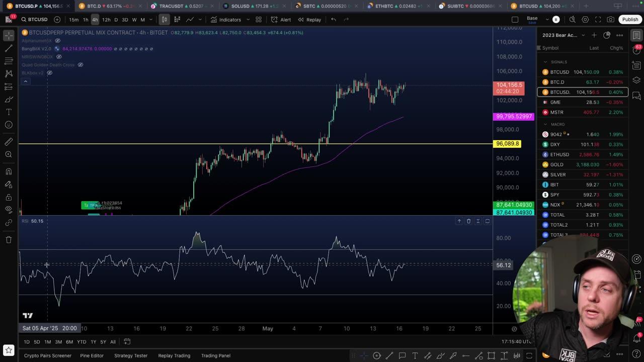Screen dimensions: 644x362
Task: Click the Publish button
Action: 630,20
